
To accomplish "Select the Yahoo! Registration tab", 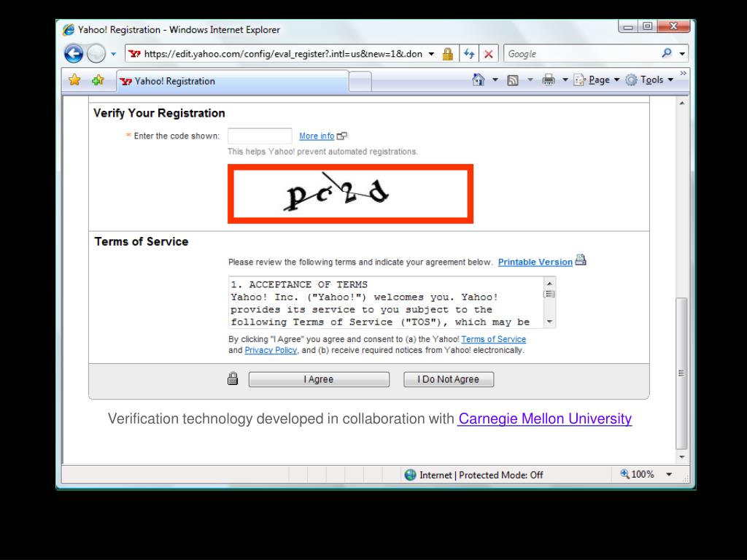I will pyautogui.click(x=233, y=81).
